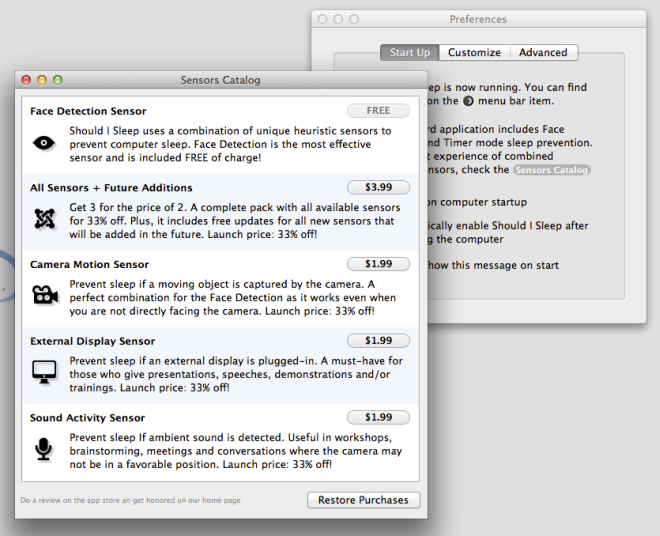Click the Sound Activity Sensor title
660x536 pixels.
pos(87,418)
